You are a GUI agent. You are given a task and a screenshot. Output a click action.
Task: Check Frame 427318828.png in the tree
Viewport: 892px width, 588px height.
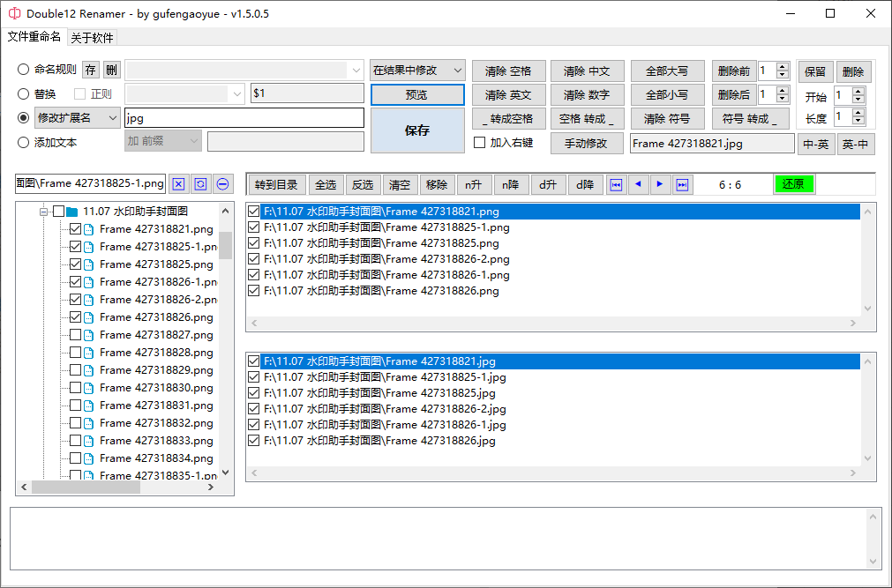[x=75, y=353]
